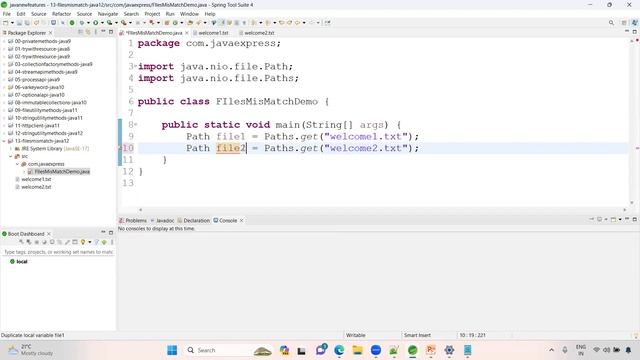Viewport: 640px width, 360px height.
Task: Open the Help menu
Action: pos(210,14)
